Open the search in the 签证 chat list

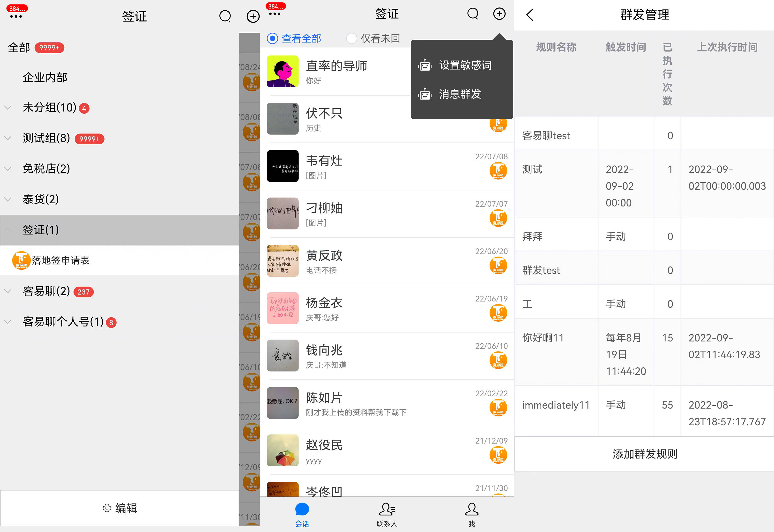(x=473, y=14)
